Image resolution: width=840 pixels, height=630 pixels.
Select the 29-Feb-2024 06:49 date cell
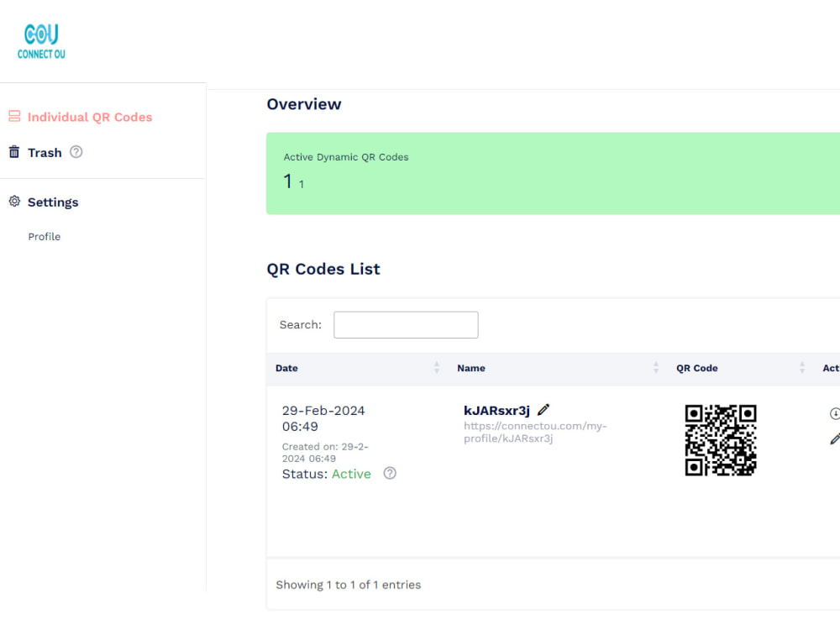pos(323,418)
